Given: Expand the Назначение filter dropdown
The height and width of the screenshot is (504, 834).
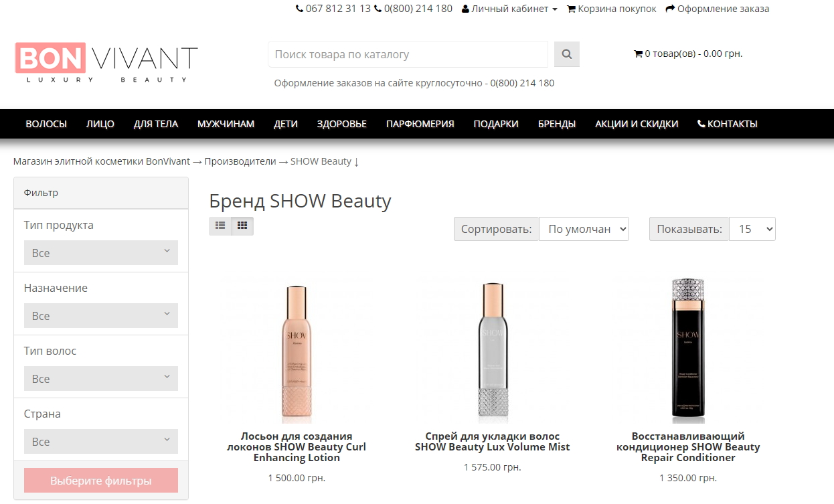Looking at the screenshot, I should [101, 316].
